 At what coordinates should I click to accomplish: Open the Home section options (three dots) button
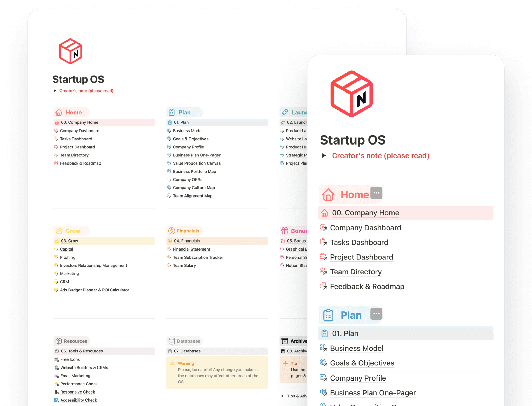(x=376, y=193)
